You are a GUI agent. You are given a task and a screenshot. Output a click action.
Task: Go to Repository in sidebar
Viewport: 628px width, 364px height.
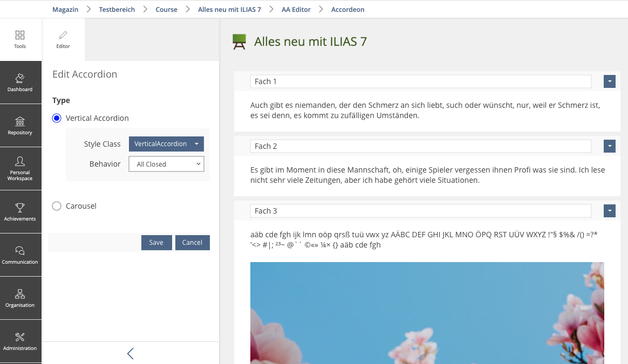pos(20,126)
